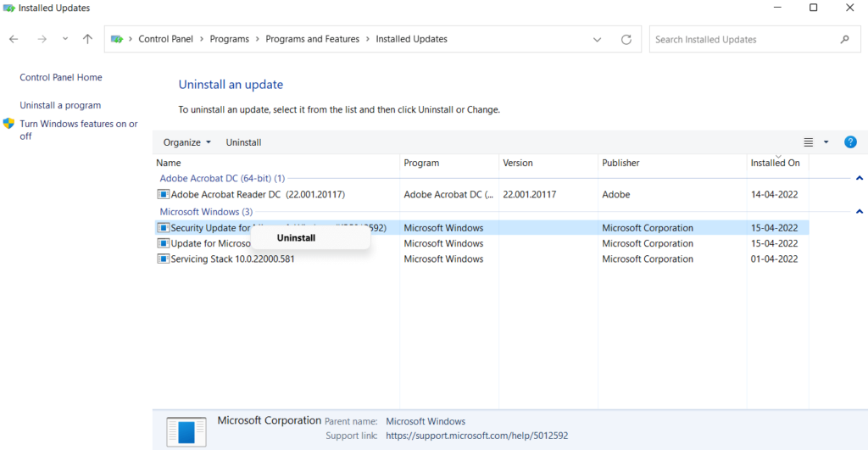Select the Update for Microsoft Windows row
868x450 pixels.
click(x=481, y=243)
